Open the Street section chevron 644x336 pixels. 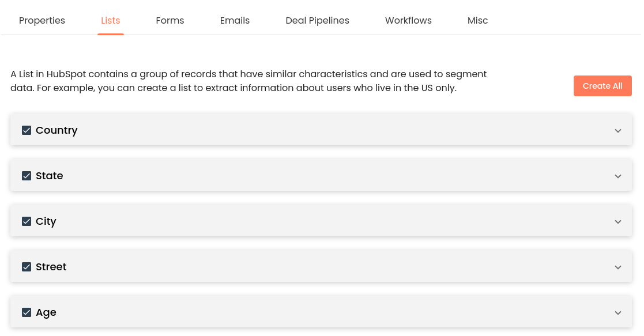(x=617, y=266)
